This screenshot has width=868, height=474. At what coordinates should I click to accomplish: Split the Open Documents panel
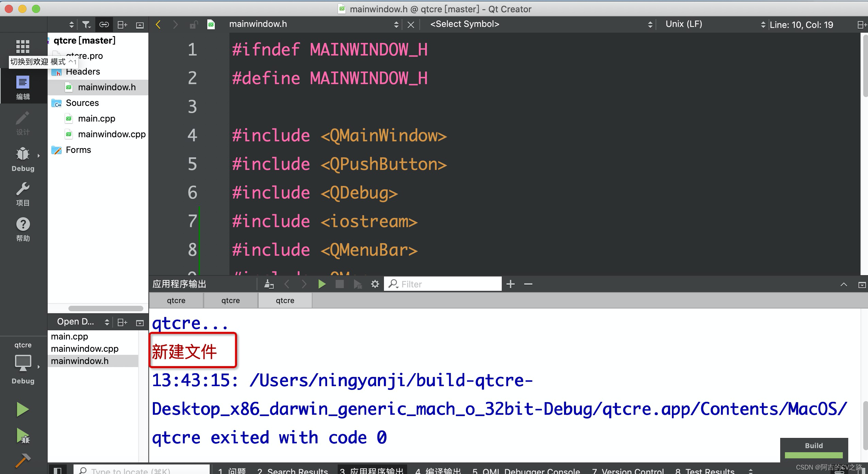[x=122, y=322]
